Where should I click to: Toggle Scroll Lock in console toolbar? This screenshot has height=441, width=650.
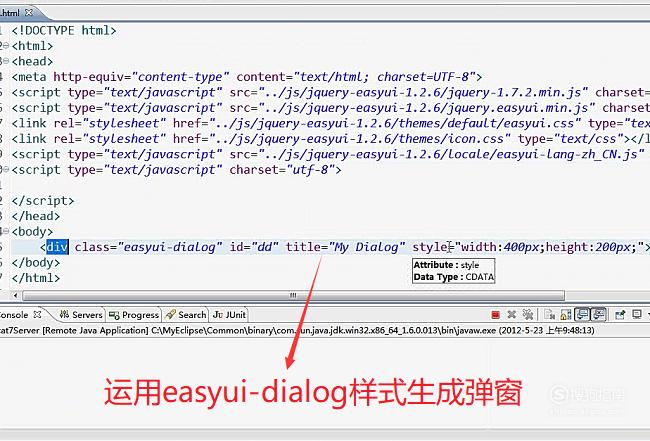pos(566,315)
